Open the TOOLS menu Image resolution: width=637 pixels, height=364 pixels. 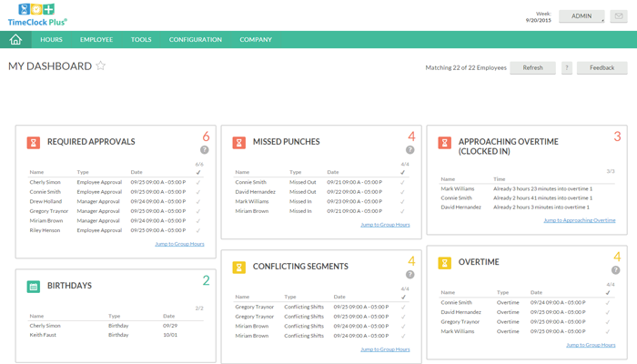point(141,40)
